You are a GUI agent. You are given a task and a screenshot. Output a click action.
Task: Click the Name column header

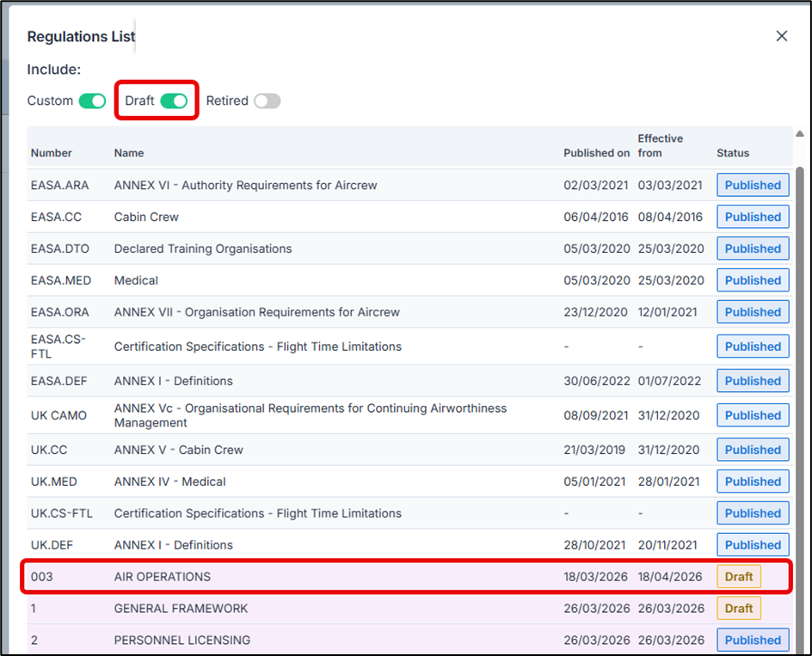(129, 153)
